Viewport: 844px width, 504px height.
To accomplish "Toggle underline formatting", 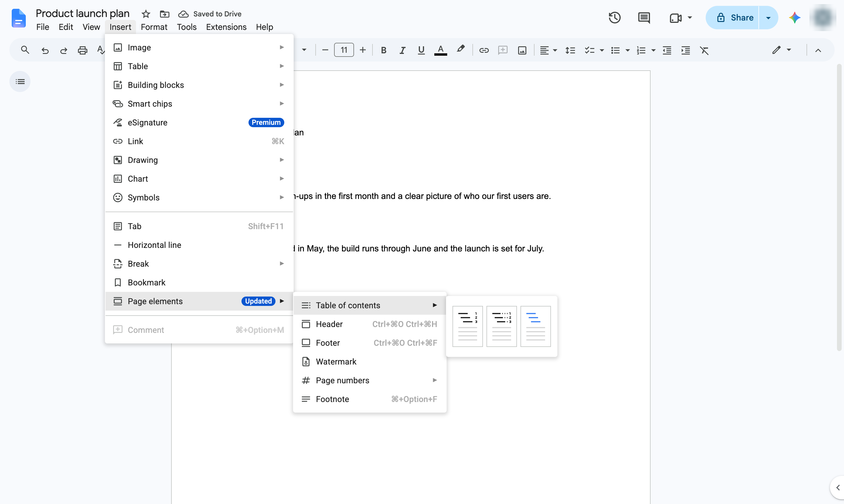I will (x=421, y=50).
